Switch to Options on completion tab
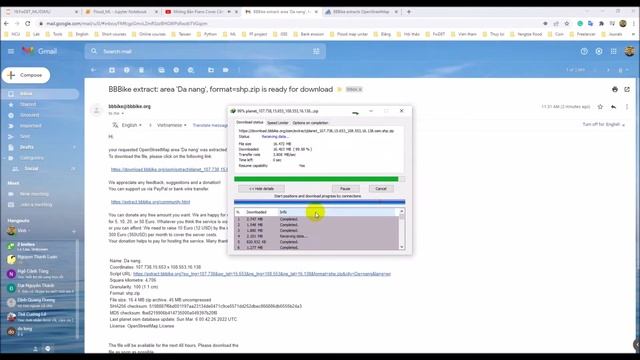Image resolution: width=640 pixels, height=360 pixels. [x=310, y=123]
